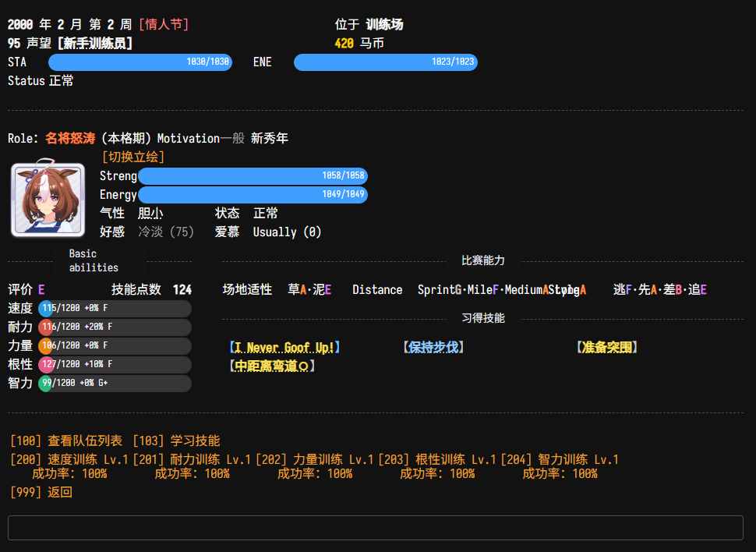Click the 场地适性 草A·泥E text
The image size is (756, 552).
[277, 289]
